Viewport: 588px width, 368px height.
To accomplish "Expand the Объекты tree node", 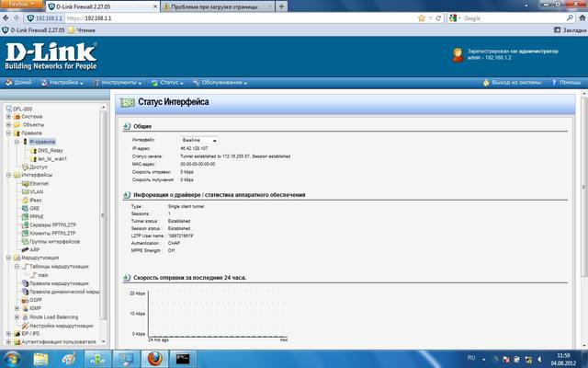I will pyautogui.click(x=8, y=125).
